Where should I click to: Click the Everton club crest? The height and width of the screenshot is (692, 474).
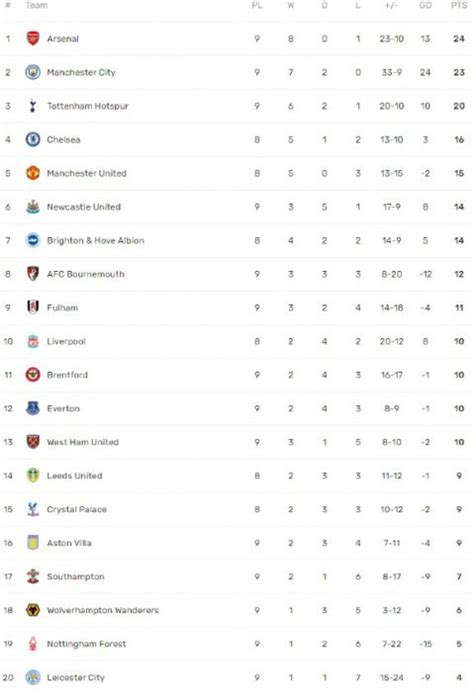pyautogui.click(x=33, y=408)
